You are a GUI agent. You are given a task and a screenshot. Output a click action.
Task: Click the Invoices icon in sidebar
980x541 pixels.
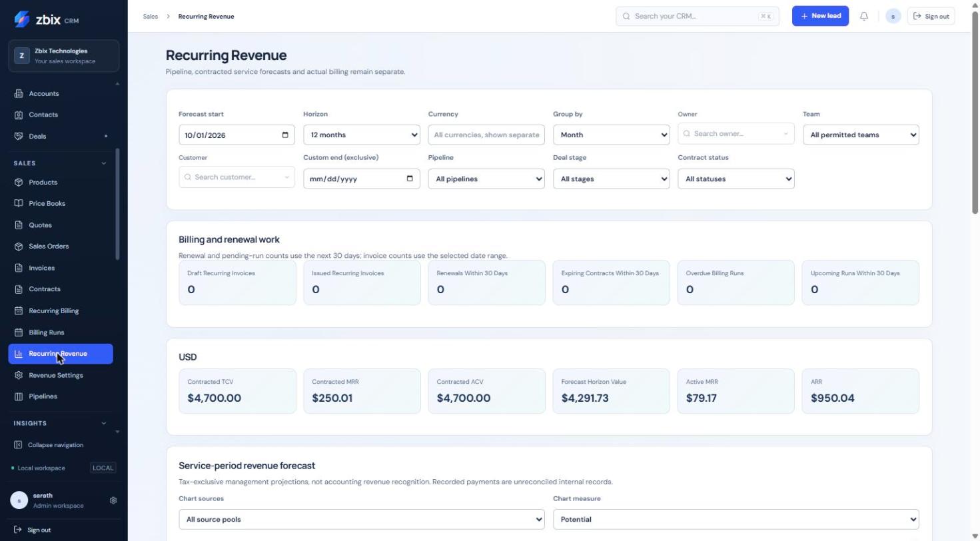(x=19, y=268)
